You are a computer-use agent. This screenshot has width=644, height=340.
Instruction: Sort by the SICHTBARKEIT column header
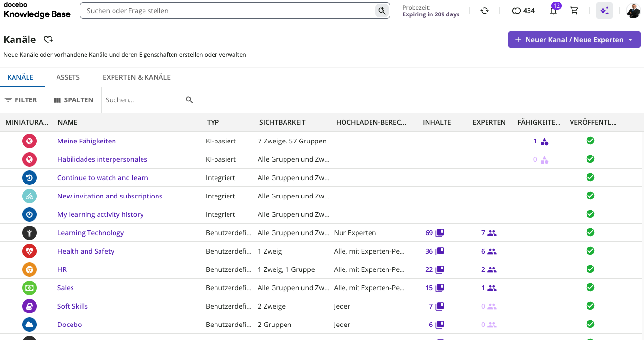(283, 122)
